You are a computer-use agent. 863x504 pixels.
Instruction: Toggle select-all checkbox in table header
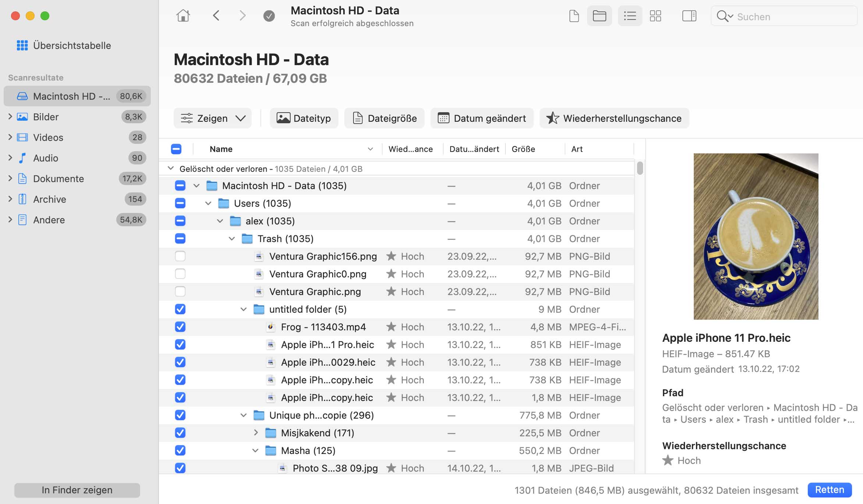coord(176,149)
